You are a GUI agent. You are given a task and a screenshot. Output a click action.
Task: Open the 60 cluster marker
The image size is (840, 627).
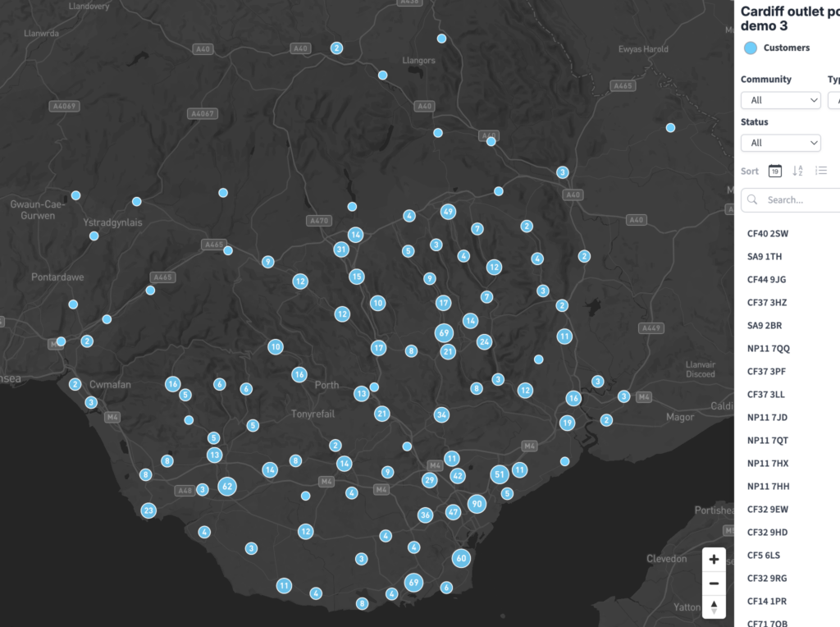pyautogui.click(x=461, y=558)
